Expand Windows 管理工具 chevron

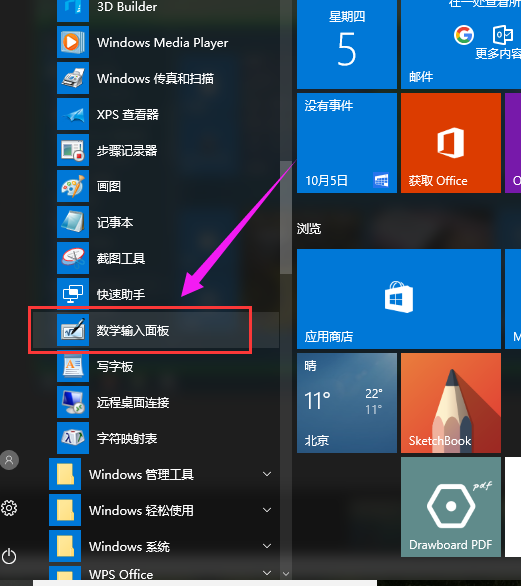coord(267,474)
